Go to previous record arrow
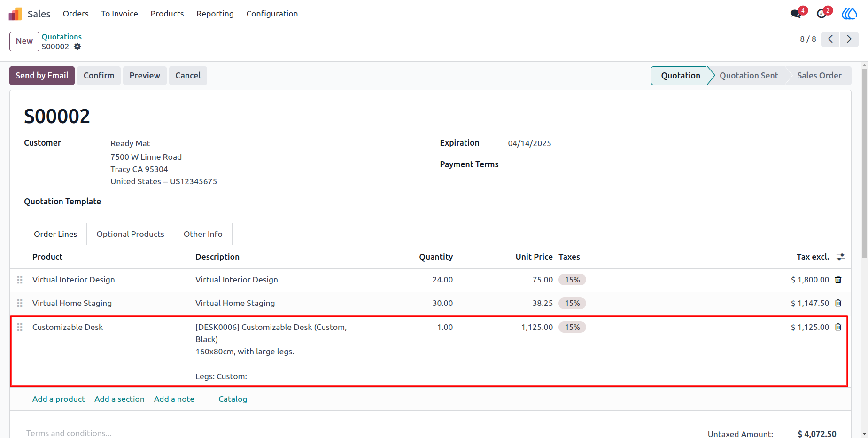 click(830, 39)
